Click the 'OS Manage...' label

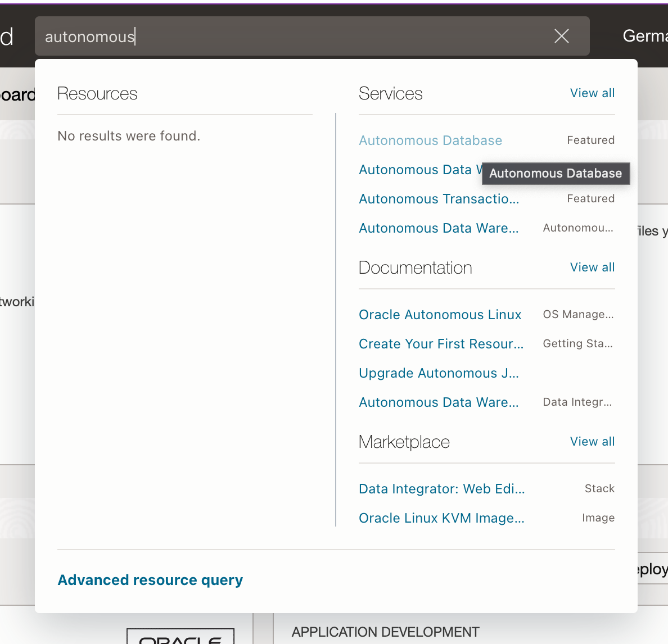click(578, 314)
